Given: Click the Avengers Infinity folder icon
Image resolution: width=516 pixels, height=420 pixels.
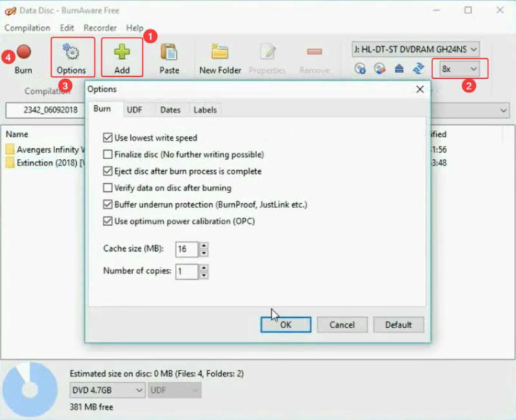Looking at the screenshot, I should (x=10, y=150).
